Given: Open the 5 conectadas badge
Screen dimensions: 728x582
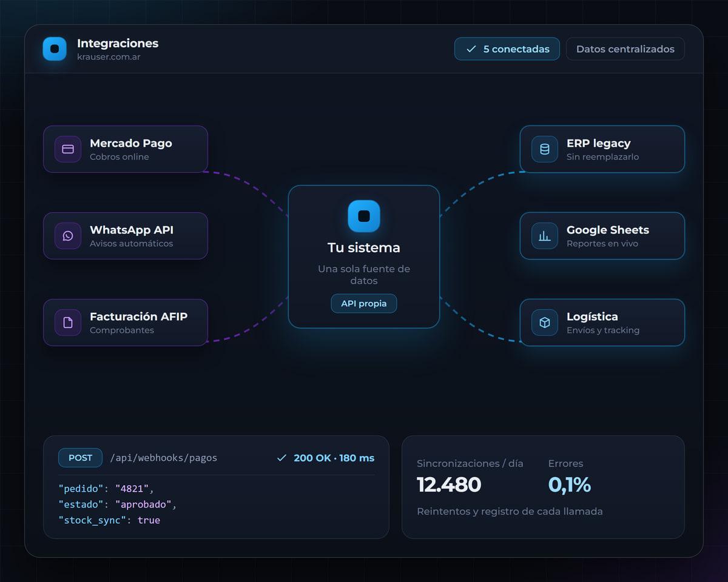Looking at the screenshot, I should pos(507,49).
